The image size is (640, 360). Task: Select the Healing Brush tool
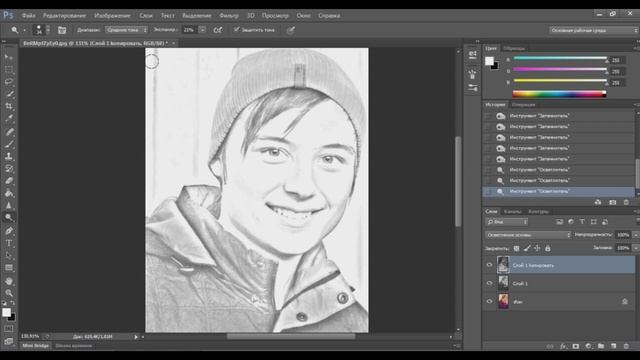(x=9, y=131)
